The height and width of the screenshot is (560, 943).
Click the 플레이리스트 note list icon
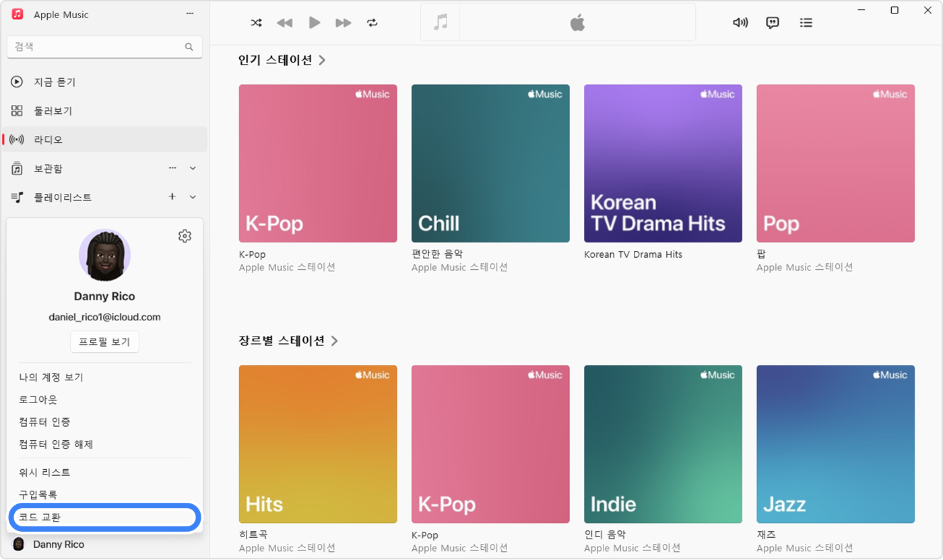(18, 197)
